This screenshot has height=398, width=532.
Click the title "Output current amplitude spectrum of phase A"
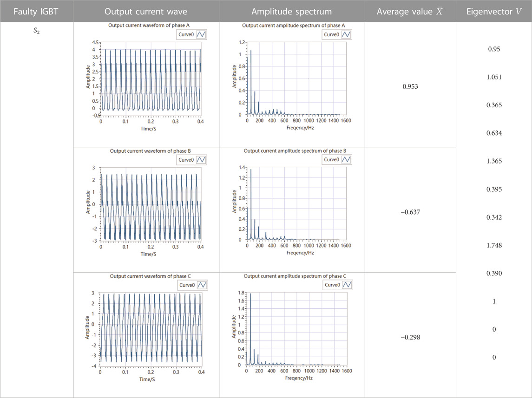pos(294,26)
